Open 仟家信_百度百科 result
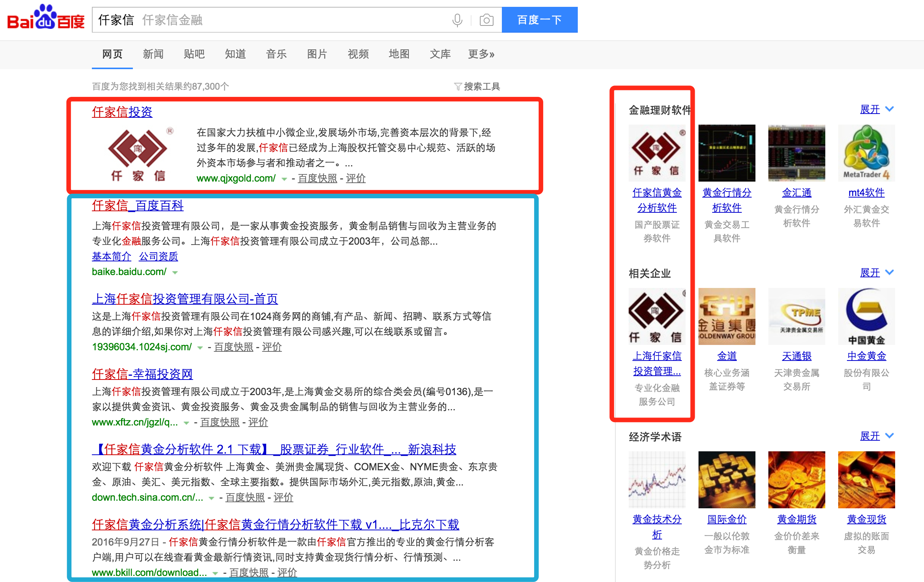 138,206
